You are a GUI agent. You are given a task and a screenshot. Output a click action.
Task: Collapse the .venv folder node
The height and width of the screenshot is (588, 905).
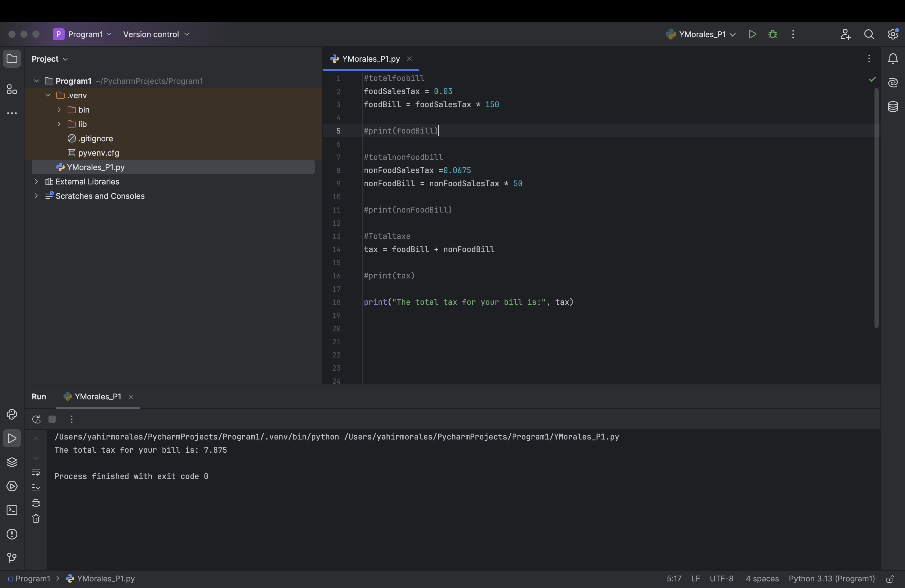coord(48,96)
